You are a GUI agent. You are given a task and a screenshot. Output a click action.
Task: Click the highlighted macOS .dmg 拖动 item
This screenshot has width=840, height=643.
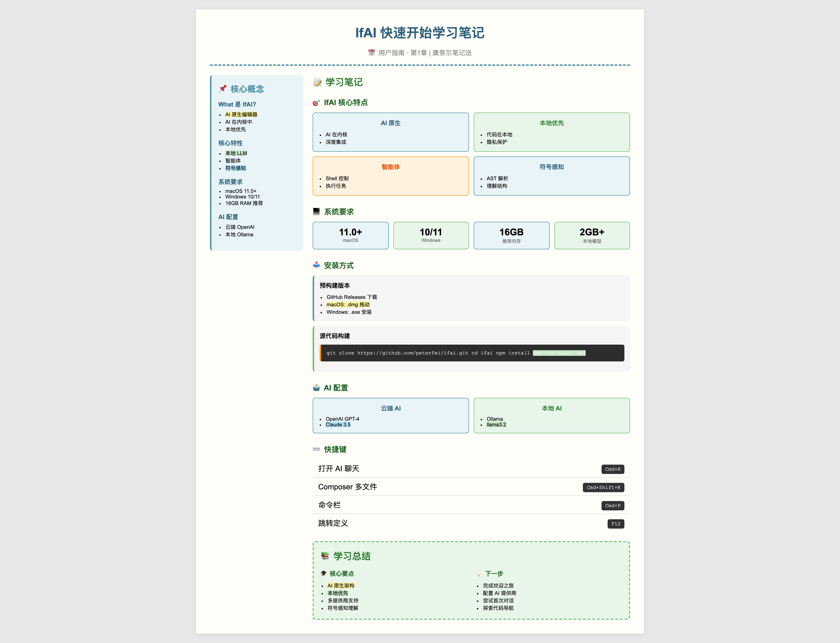(x=348, y=304)
